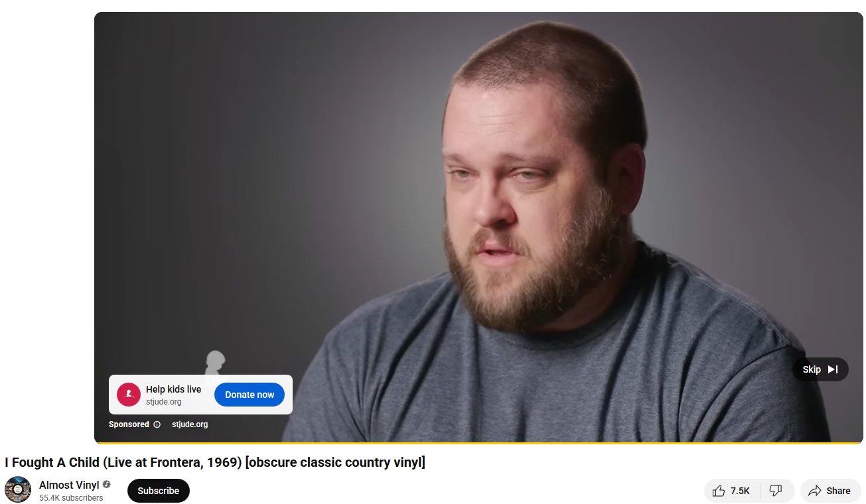Go to the Almost Vinyl channel name
The image size is (866, 504).
coord(69,485)
